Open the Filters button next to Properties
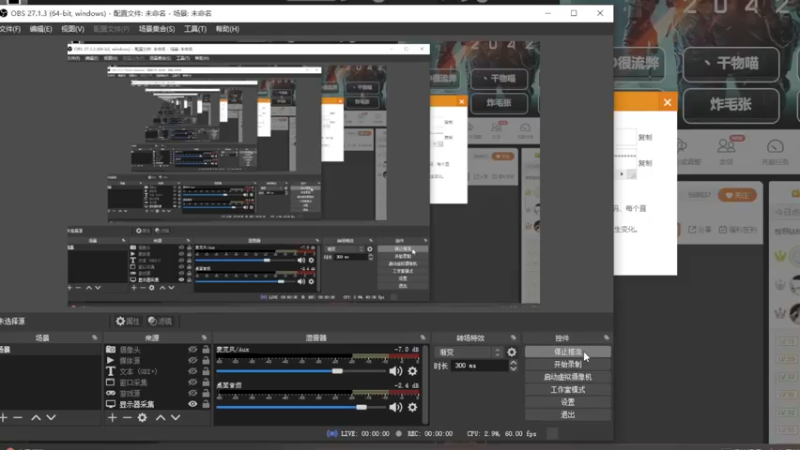 pyautogui.click(x=160, y=321)
